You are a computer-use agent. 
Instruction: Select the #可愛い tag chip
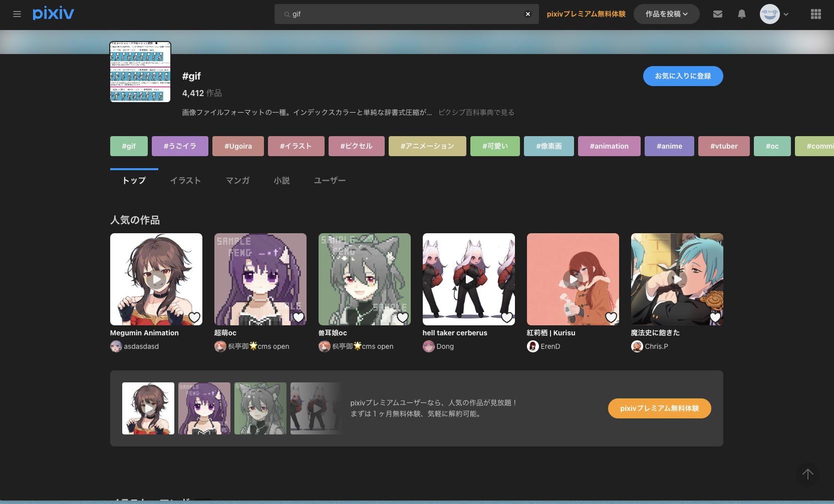pyautogui.click(x=495, y=146)
